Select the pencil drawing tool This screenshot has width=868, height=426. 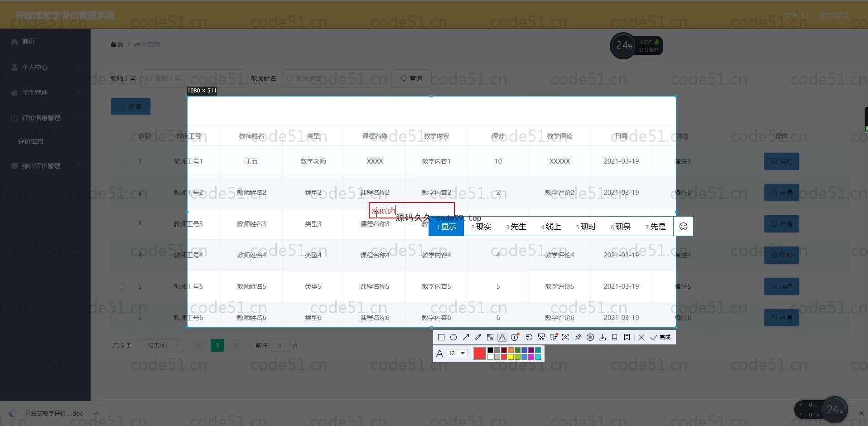pyautogui.click(x=477, y=337)
